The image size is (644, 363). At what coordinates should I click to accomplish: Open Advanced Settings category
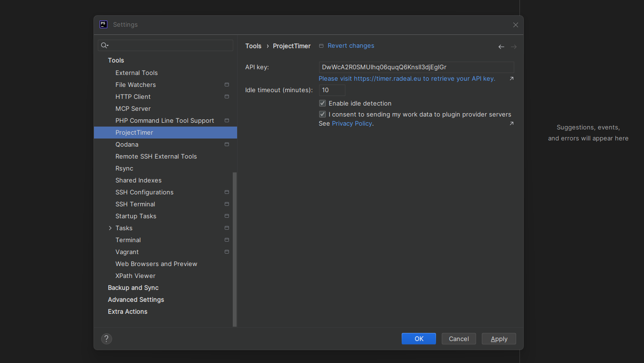[136, 299]
